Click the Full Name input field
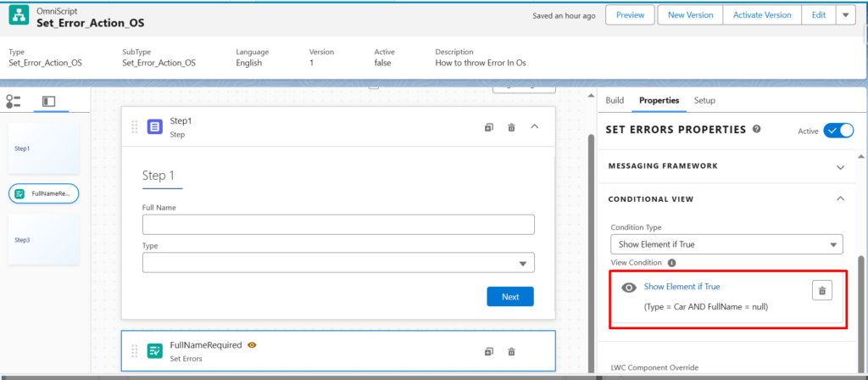 pyautogui.click(x=338, y=224)
